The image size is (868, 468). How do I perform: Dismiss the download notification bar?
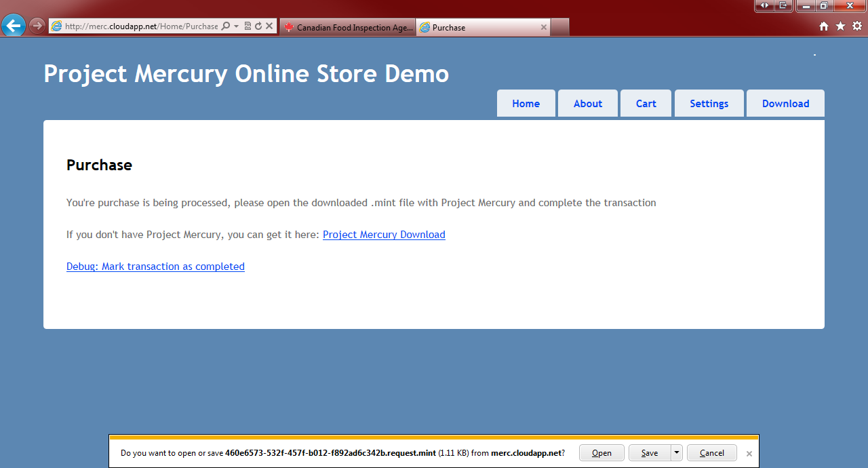coord(749,454)
